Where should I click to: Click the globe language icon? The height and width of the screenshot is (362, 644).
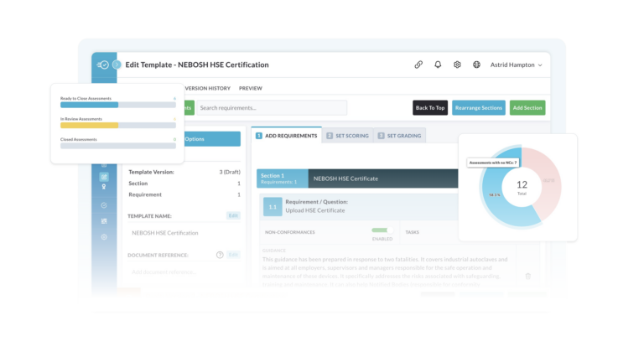[476, 65]
